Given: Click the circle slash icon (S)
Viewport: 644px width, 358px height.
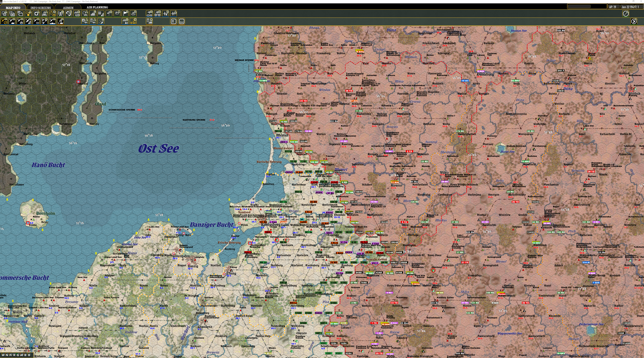Looking at the screenshot, I should pyautogui.click(x=625, y=13).
